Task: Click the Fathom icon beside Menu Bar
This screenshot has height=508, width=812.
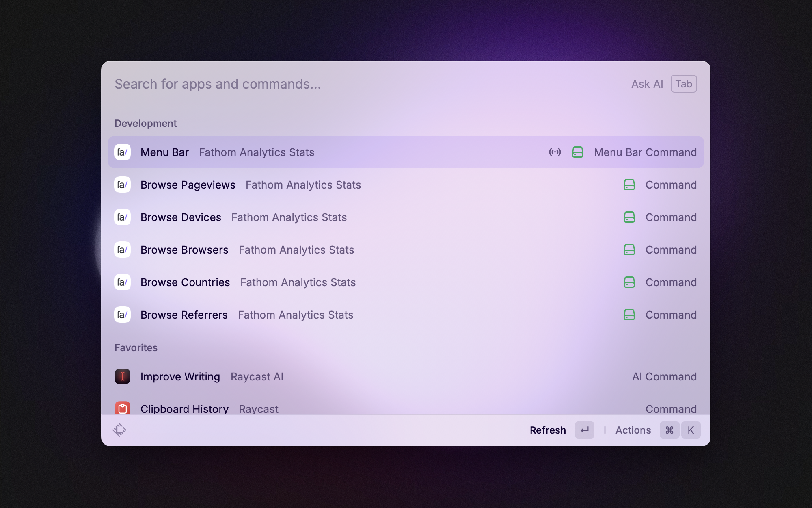Action: point(122,152)
